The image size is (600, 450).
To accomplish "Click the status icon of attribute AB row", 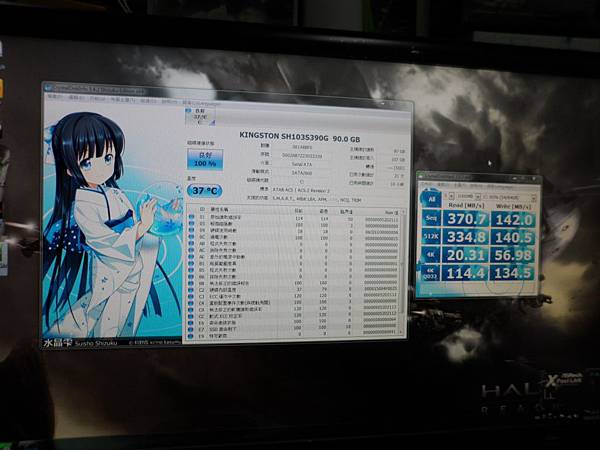I will (191, 243).
